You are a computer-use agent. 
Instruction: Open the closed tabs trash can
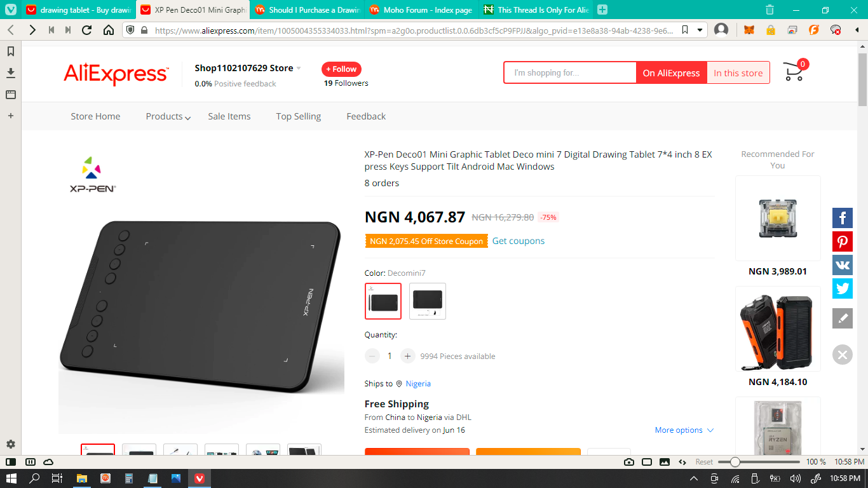[770, 10]
